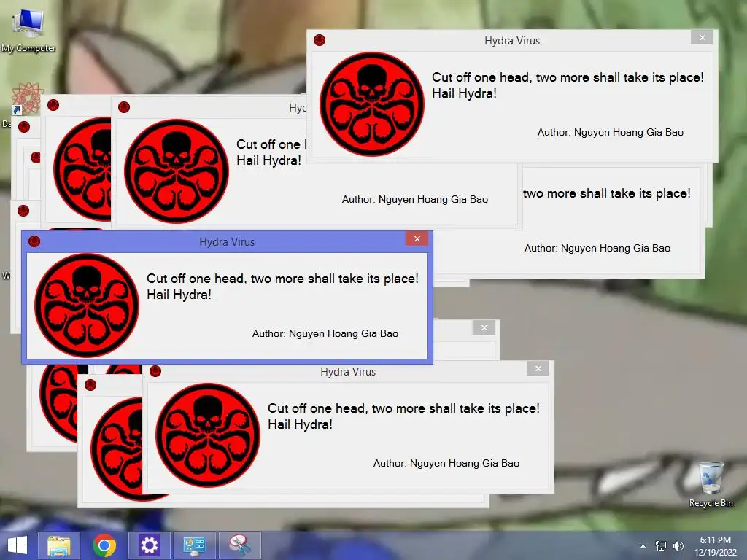Click the large Hydra logo in the active window

[x=86, y=306]
